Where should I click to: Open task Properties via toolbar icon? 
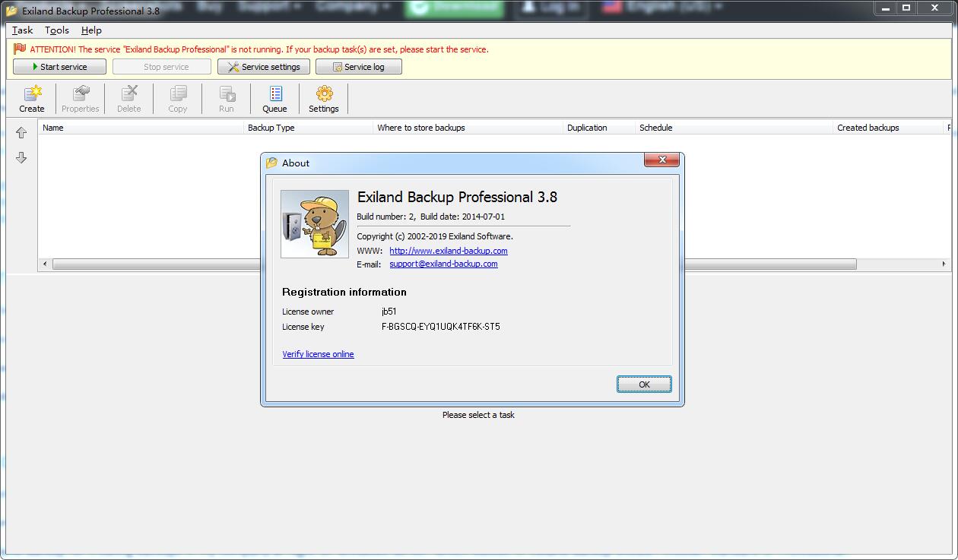pos(80,98)
